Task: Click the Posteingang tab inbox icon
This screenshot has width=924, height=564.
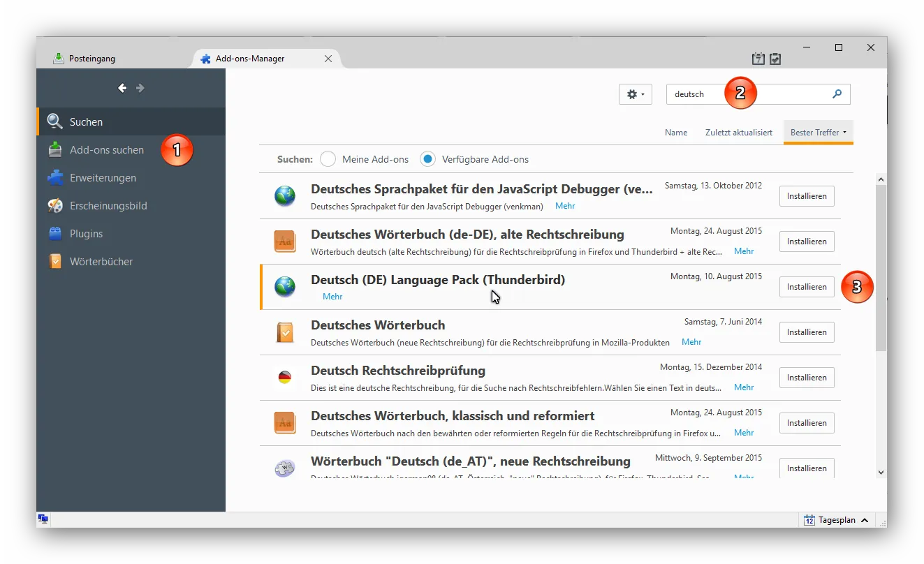Action: pos(59,59)
